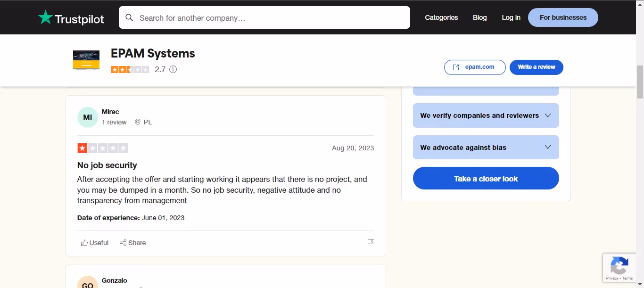Share Mirec's review
The width and height of the screenshot is (644, 288).
point(132,243)
